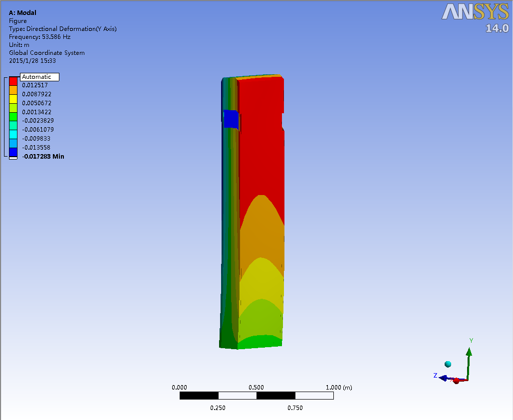Screen dimensions: 513x420
Task: Click the '1.000 (m)' ruler label
Action: [339, 387]
